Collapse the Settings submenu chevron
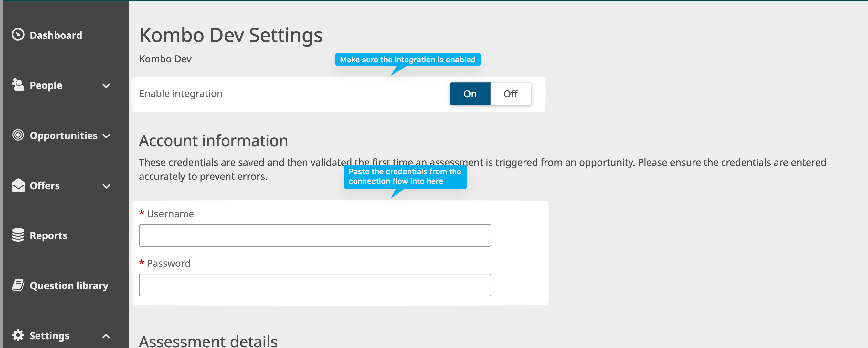 106,336
